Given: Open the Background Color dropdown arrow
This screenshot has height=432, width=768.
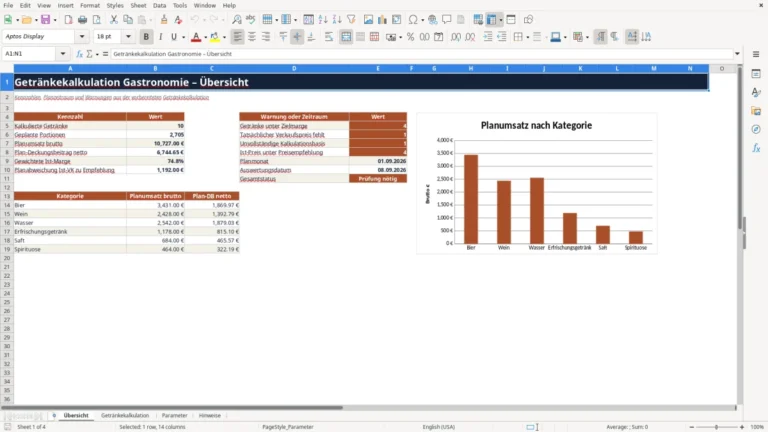Looking at the screenshot, I should click(x=224, y=37).
